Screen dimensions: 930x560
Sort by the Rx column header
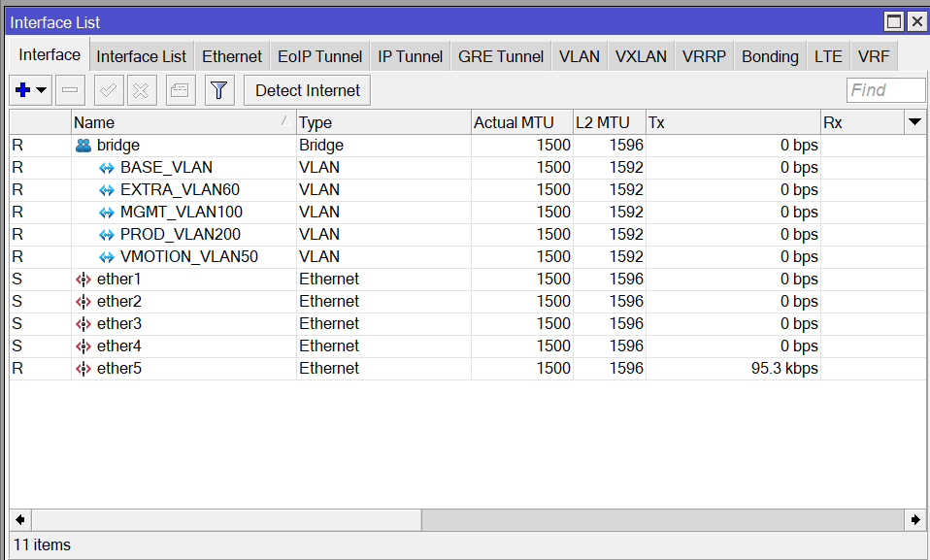[862, 122]
